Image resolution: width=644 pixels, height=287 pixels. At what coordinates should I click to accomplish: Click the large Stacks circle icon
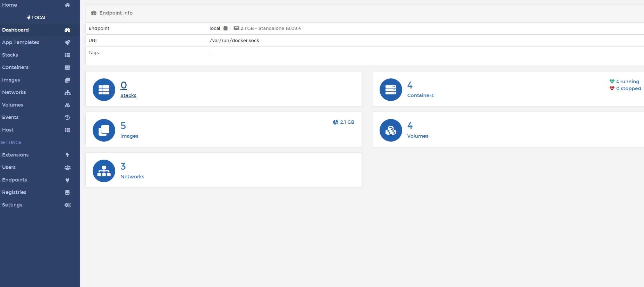[x=104, y=90]
